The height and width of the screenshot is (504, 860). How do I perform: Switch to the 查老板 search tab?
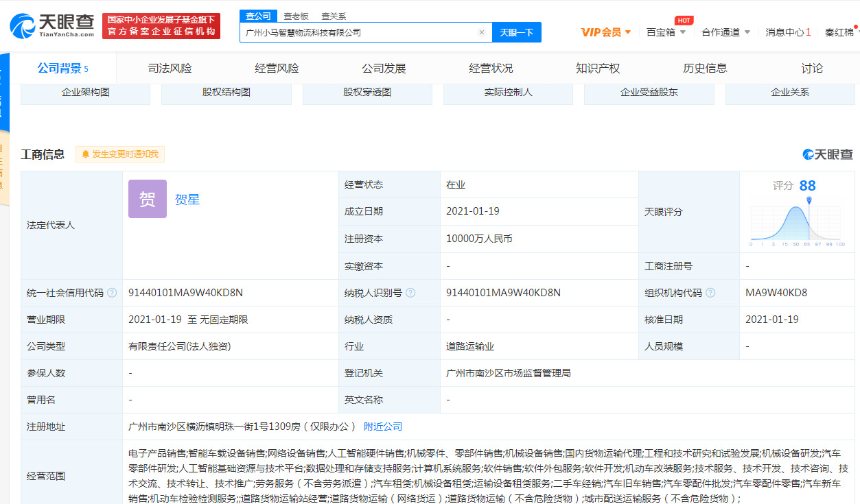(296, 16)
